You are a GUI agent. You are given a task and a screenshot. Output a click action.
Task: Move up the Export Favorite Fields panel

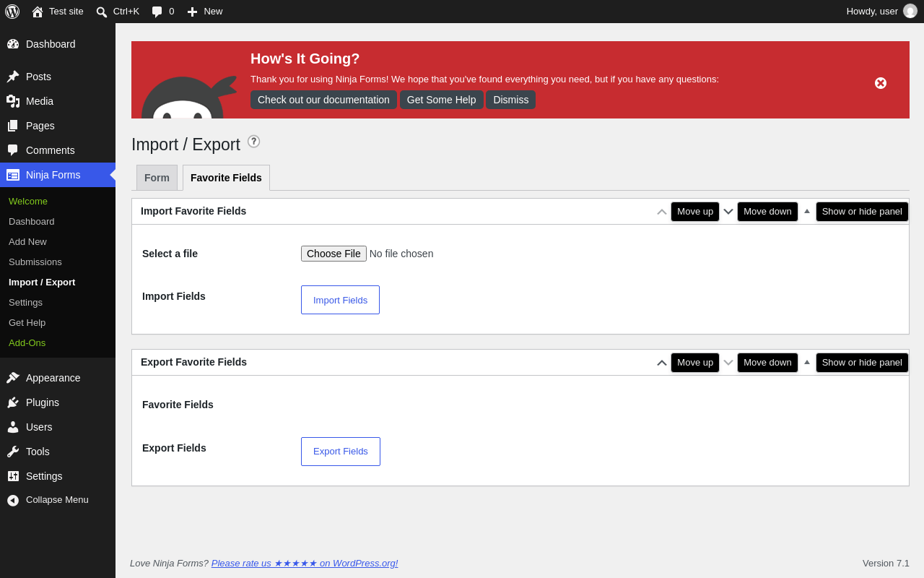pos(662,363)
